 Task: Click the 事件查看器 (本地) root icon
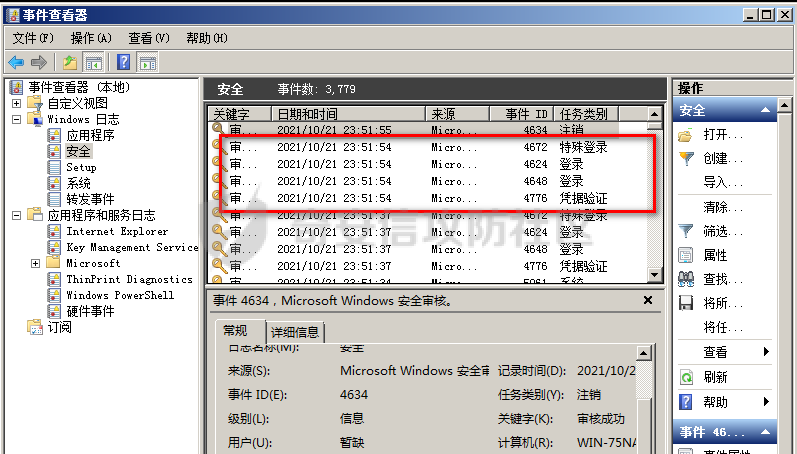click(x=16, y=87)
